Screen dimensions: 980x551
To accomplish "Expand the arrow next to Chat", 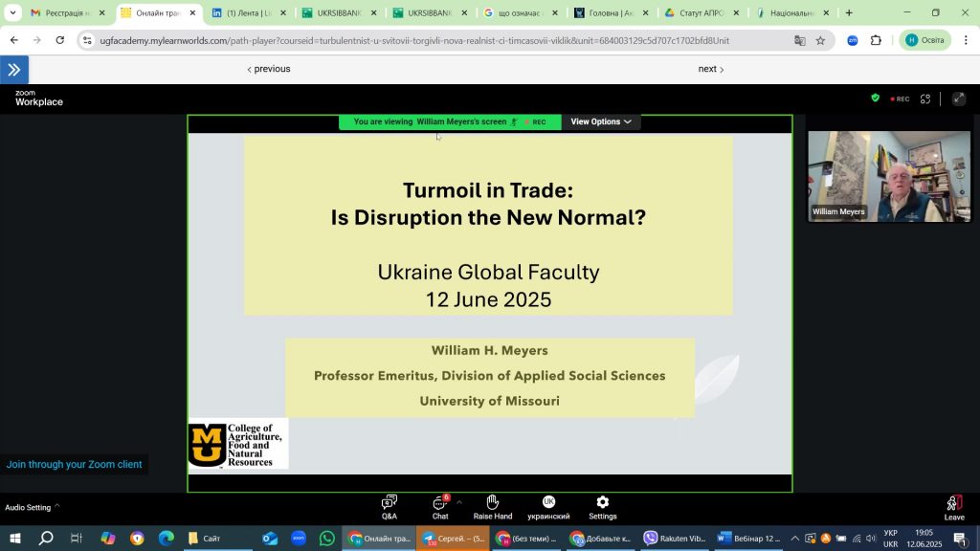I will point(459,502).
